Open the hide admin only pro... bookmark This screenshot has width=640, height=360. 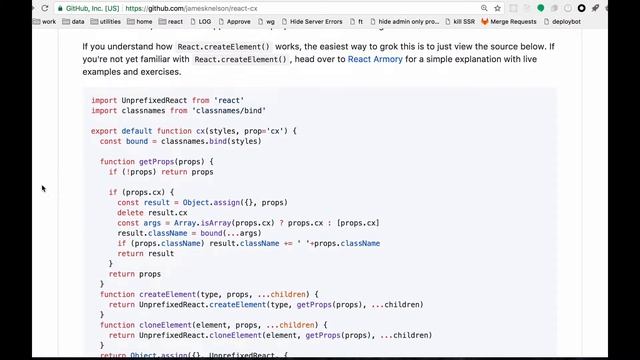405,22
